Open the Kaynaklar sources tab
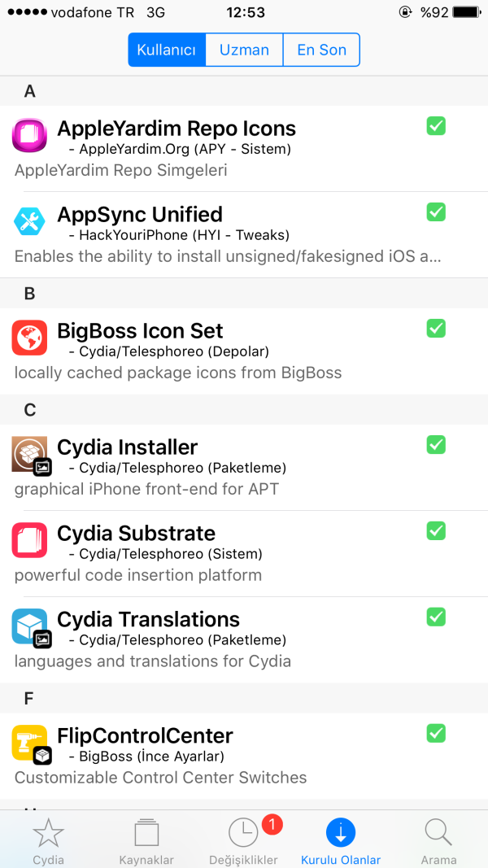 click(146, 840)
